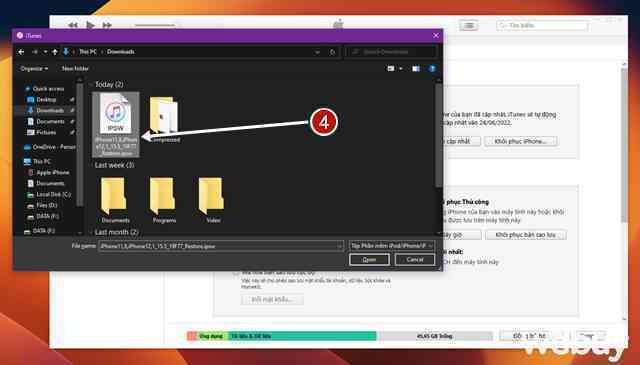Click the iTunes play button
The image size is (640, 365).
[x=90, y=25]
